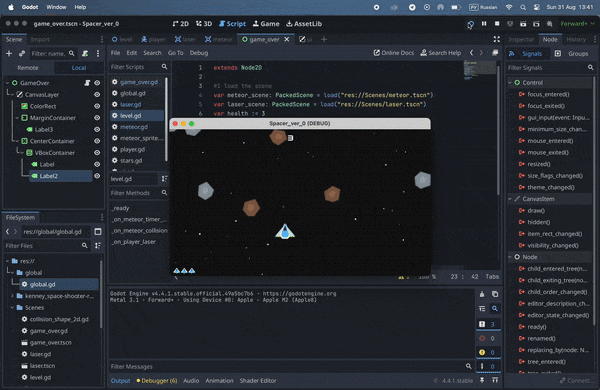Stop the running project

click(497, 24)
